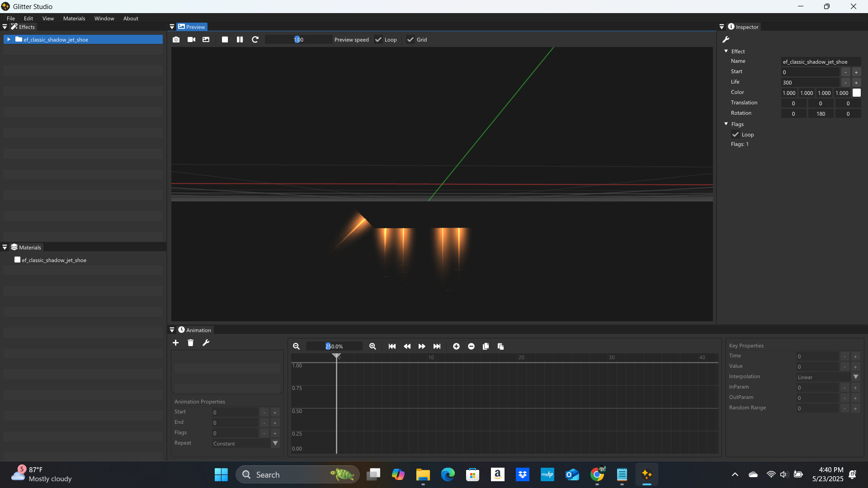The width and height of the screenshot is (868, 488).
Task: Take a screenshot of the preview
Action: [176, 39]
